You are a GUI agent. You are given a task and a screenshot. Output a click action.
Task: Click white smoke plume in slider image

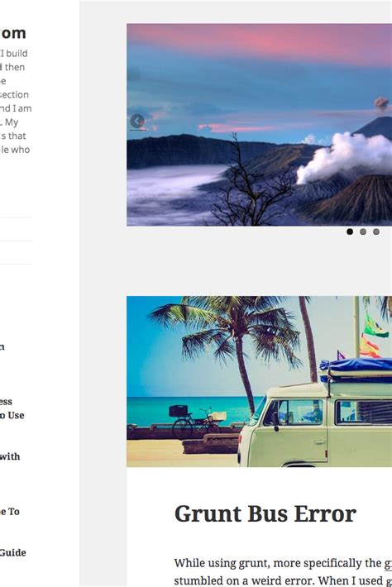345,157
